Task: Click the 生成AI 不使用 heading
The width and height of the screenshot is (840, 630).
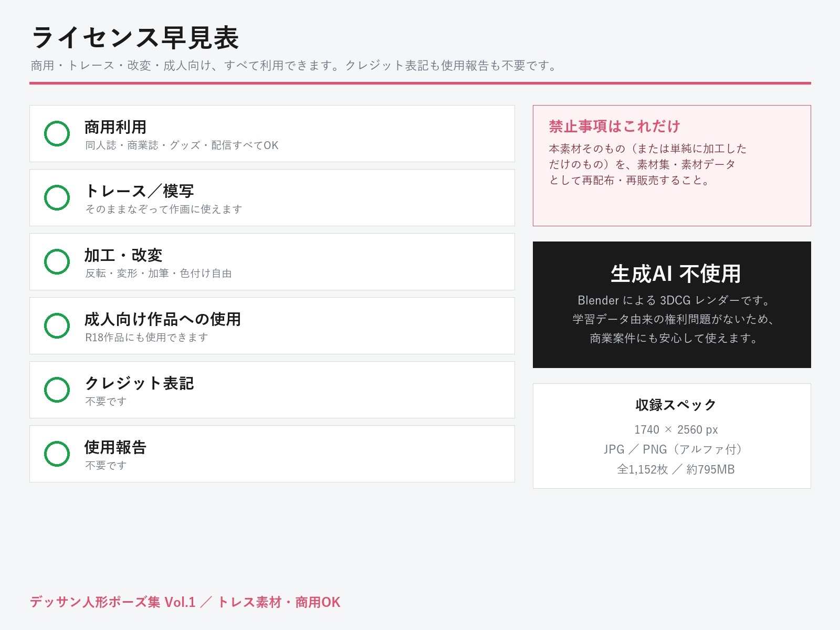Action: (x=676, y=274)
